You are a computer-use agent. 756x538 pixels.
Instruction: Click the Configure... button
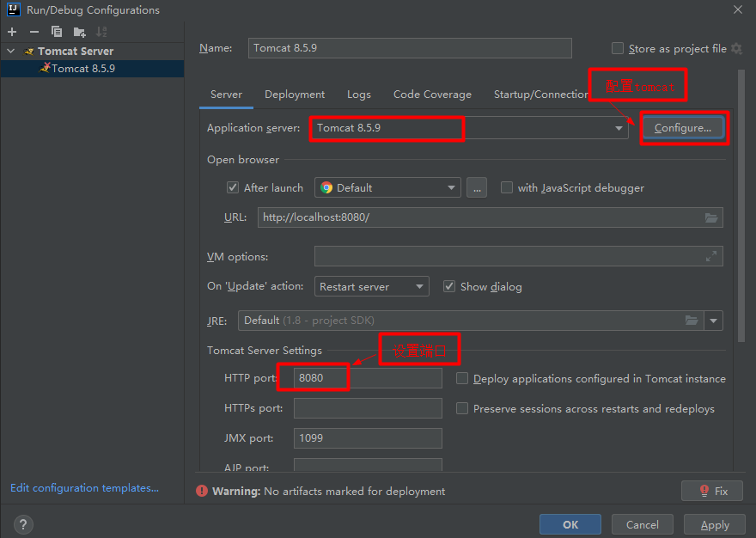[x=683, y=128]
